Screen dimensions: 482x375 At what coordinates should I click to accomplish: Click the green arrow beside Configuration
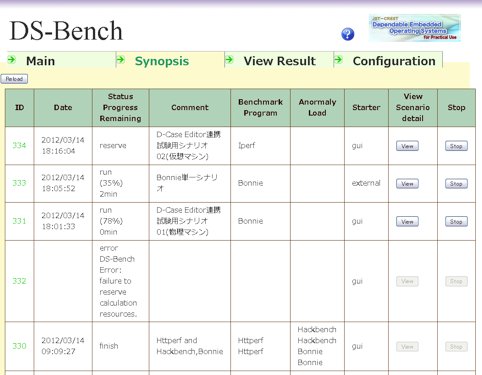coord(338,60)
